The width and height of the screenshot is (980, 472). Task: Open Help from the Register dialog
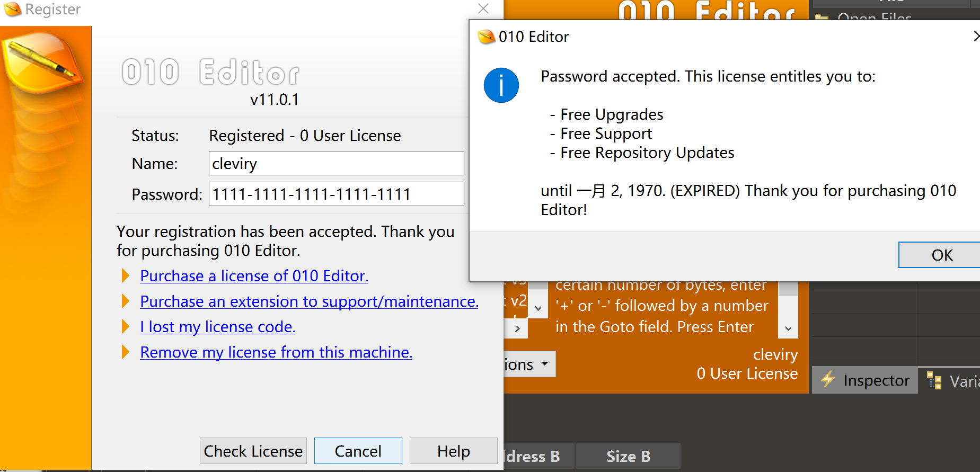[454, 451]
